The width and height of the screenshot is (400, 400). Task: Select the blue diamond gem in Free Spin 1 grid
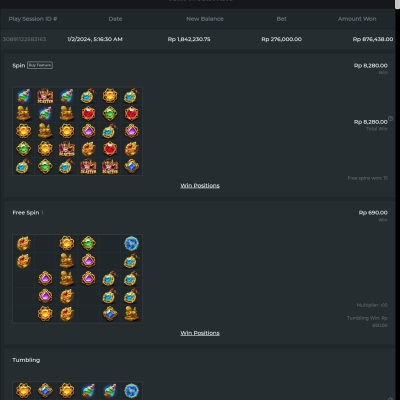click(x=110, y=314)
